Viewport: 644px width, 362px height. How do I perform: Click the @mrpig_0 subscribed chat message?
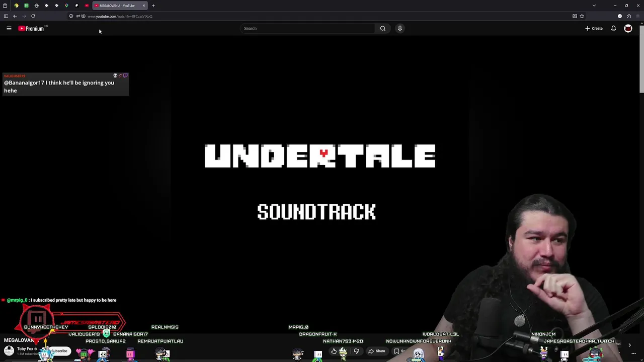(59, 300)
